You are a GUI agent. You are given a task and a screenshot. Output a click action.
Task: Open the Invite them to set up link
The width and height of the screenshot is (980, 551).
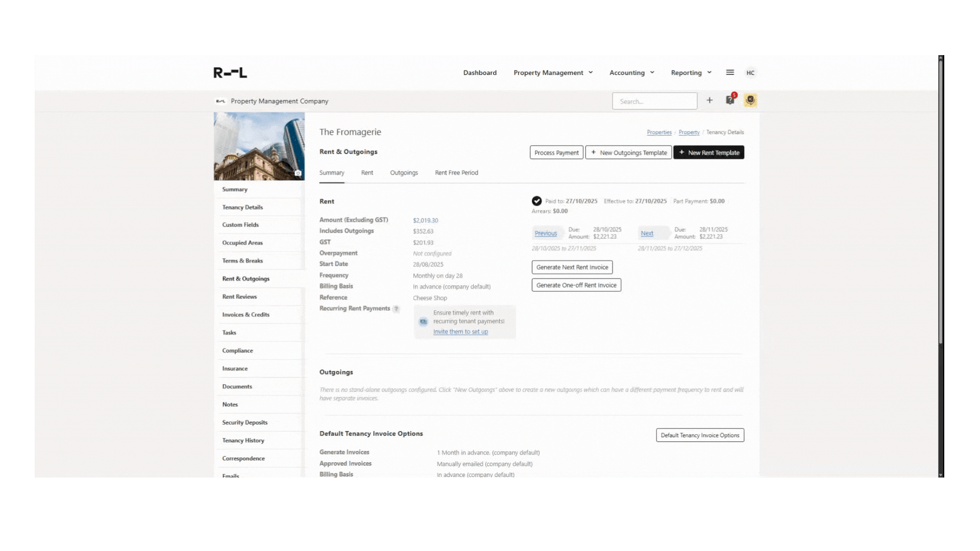460,331
